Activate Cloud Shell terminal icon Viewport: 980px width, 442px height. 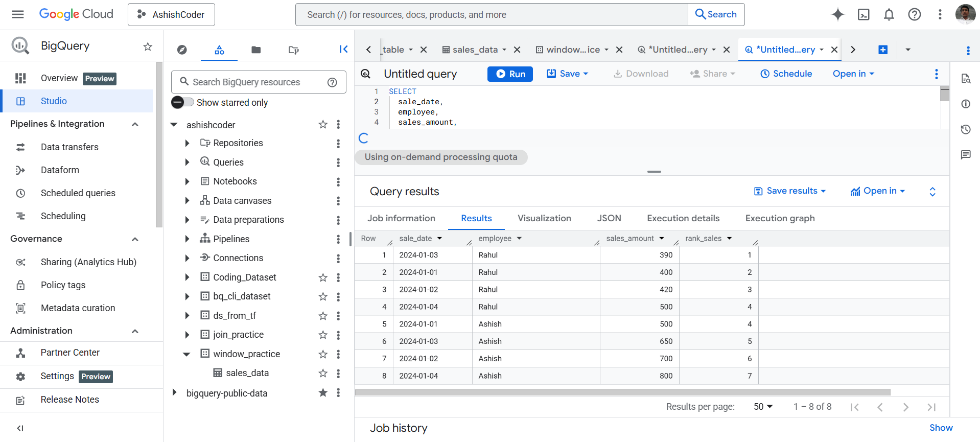click(x=864, y=14)
